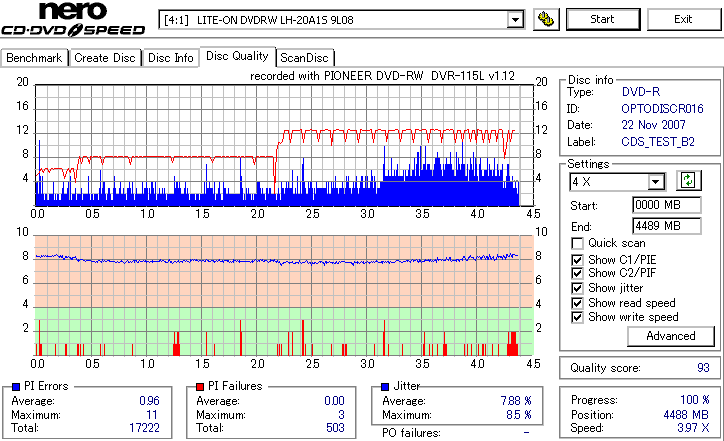Click the PI Failures total value 503
The width and height of the screenshot is (724, 441).
(x=335, y=428)
